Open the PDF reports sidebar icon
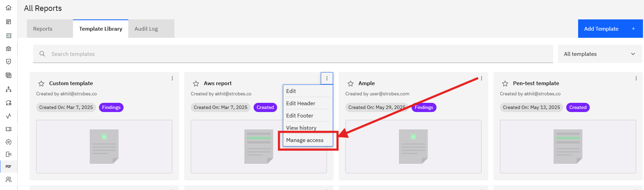This screenshot has width=644, height=190. [9, 167]
